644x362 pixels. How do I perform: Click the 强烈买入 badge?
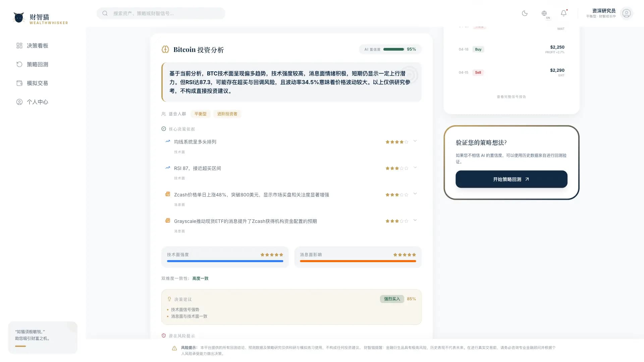coord(392,299)
